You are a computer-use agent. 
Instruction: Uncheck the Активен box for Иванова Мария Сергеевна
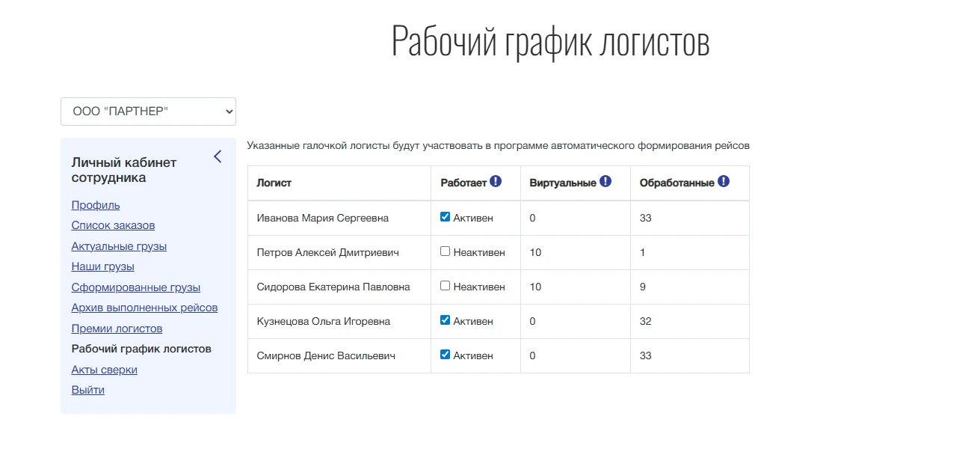[x=446, y=217]
